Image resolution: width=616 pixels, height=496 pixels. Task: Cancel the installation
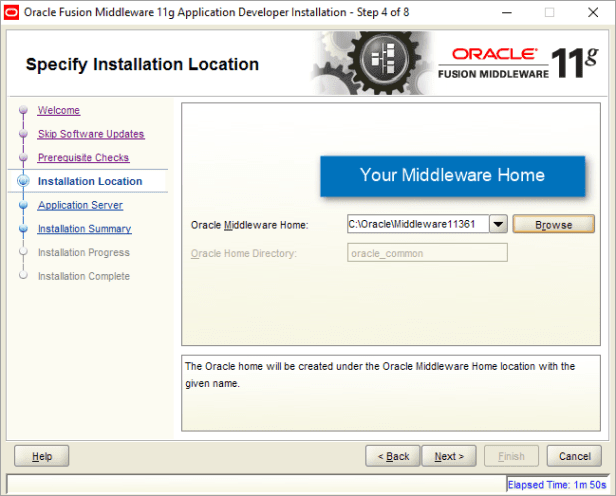(574, 456)
